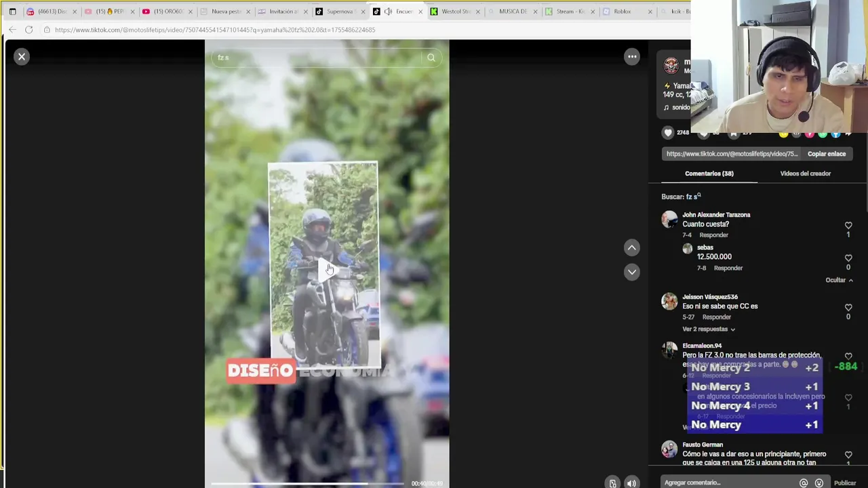
Task: Like sebas's 12.500.000 reply
Action: click(x=848, y=258)
